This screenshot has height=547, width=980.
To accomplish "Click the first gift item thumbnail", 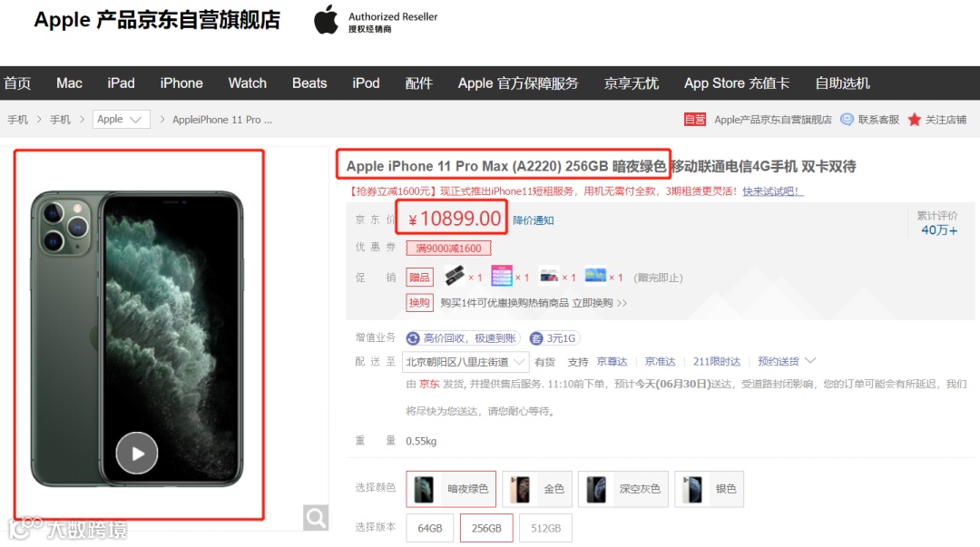I will pos(455,275).
